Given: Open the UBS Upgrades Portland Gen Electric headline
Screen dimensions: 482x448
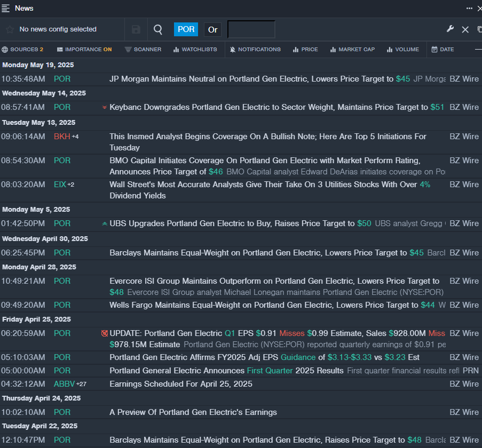Looking at the screenshot, I should click(x=240, y=223).
